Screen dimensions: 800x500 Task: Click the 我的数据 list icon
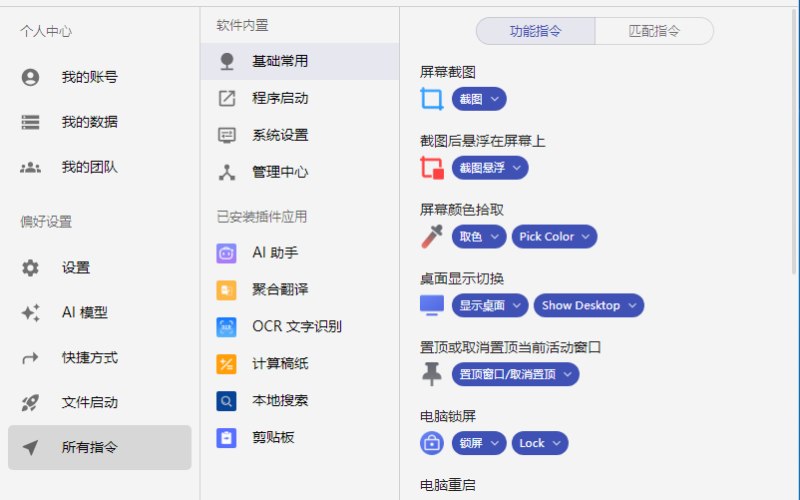coord(30,122)
